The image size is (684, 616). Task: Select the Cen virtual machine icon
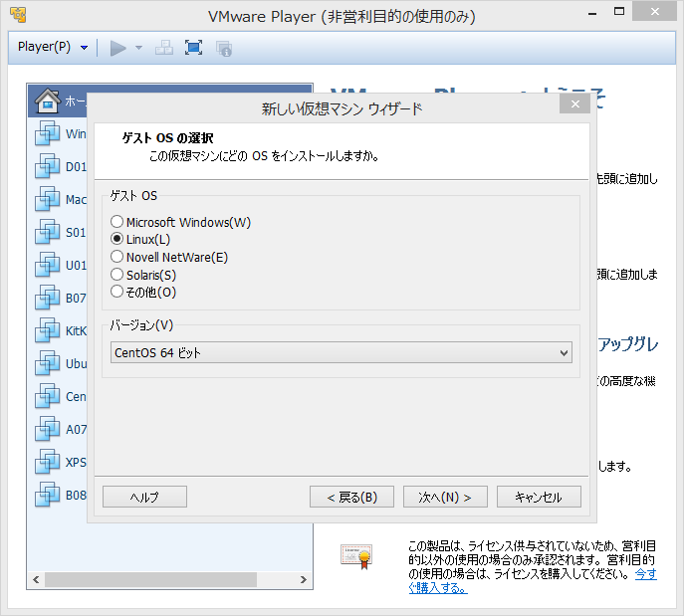tap(47, 396)
